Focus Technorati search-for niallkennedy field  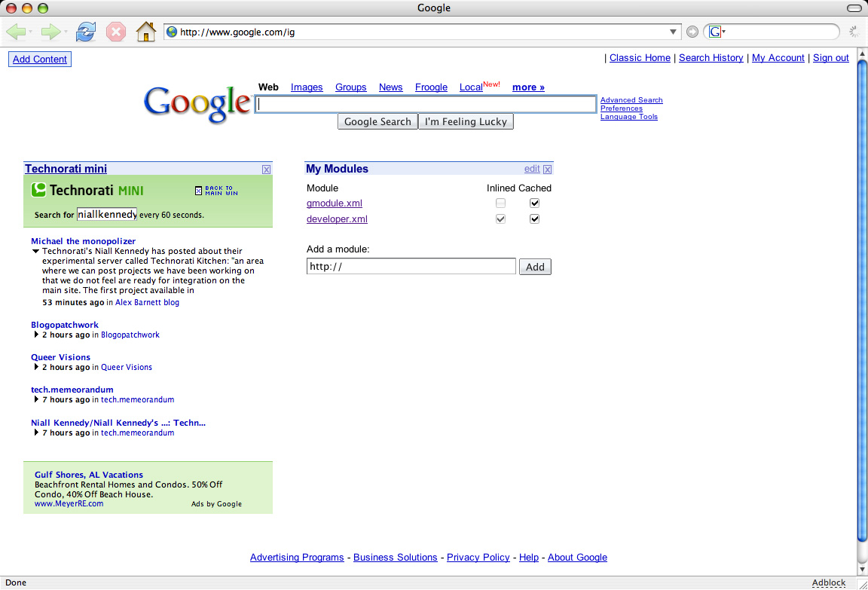coord(107,214)
